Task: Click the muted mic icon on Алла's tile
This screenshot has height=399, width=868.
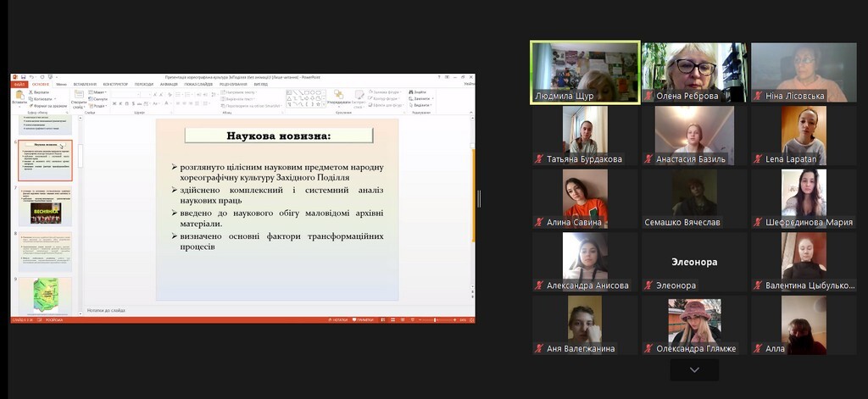Action: pyautogui.click(x=759, y=349)
